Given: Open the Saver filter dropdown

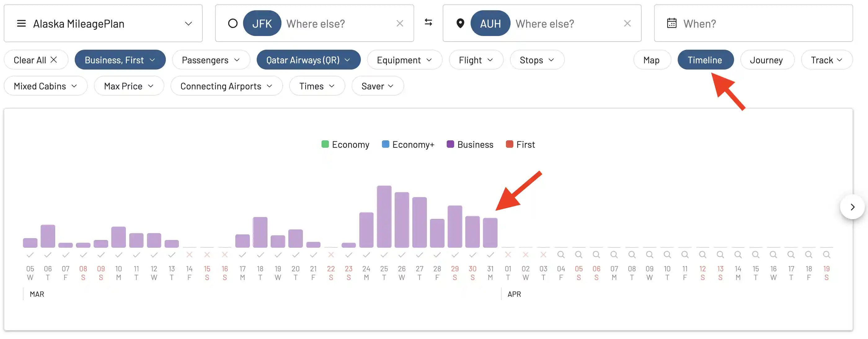Looking at the screenshot, I should (x=377, y=86).
